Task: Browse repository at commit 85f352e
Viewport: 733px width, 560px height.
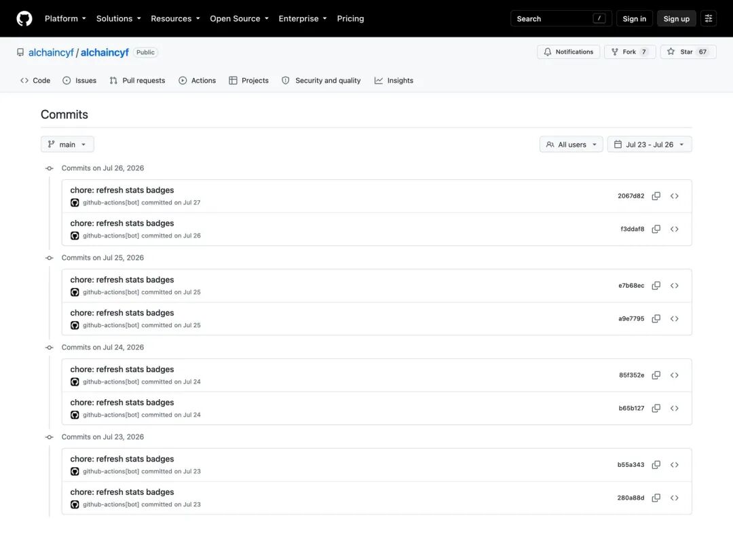Action: click(674, 375)
